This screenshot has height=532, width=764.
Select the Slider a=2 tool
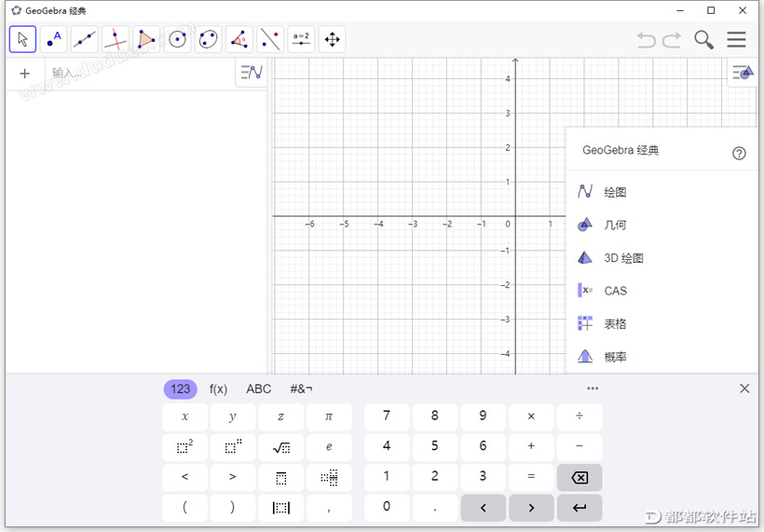coord(301,39)
